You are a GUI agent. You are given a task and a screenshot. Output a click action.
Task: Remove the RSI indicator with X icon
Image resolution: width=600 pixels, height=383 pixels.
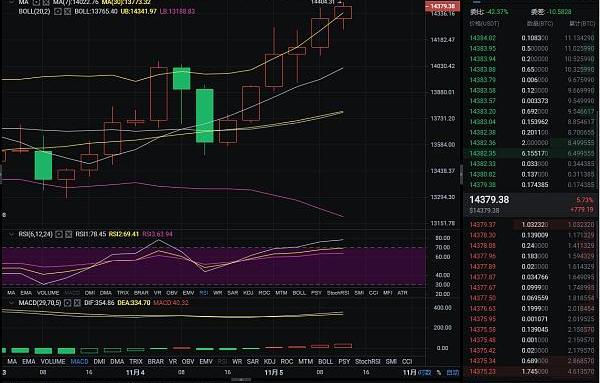coord(68,234)
